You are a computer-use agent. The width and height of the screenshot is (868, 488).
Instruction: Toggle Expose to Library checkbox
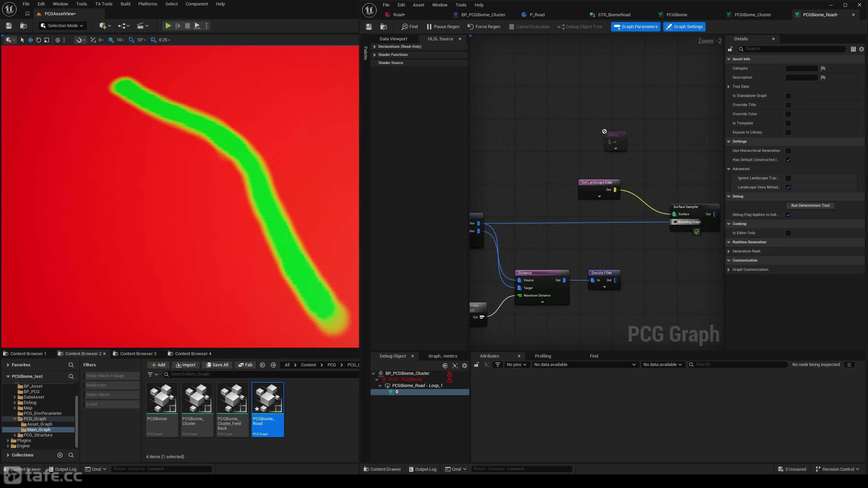pos(788,133)
